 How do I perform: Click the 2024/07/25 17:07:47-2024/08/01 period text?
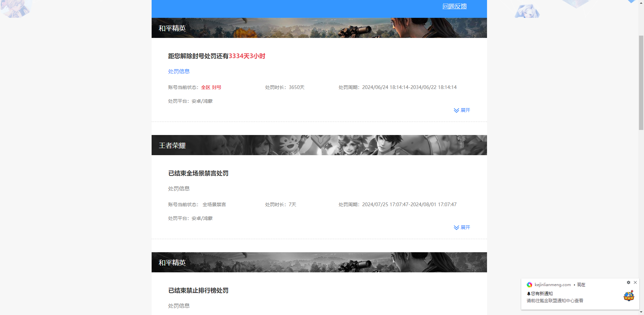tap(409, 205)
